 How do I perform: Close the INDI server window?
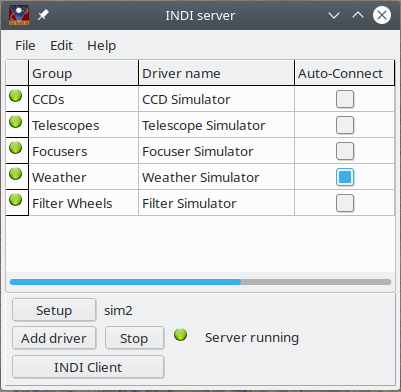point(382,15)
